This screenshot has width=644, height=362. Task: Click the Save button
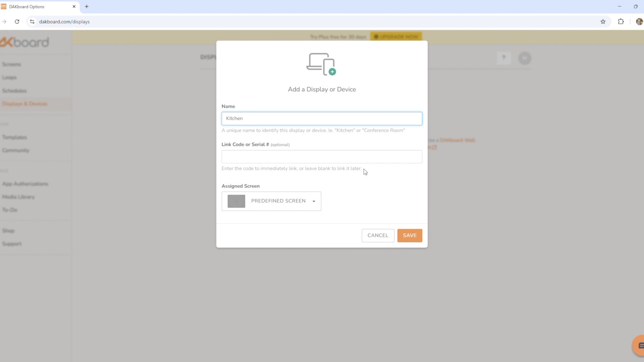click(410, 235)
